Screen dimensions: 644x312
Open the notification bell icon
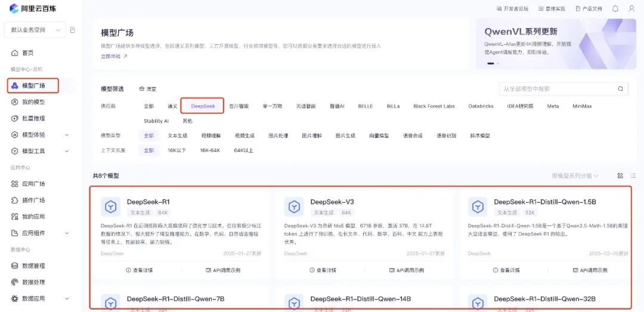point(615,8)
